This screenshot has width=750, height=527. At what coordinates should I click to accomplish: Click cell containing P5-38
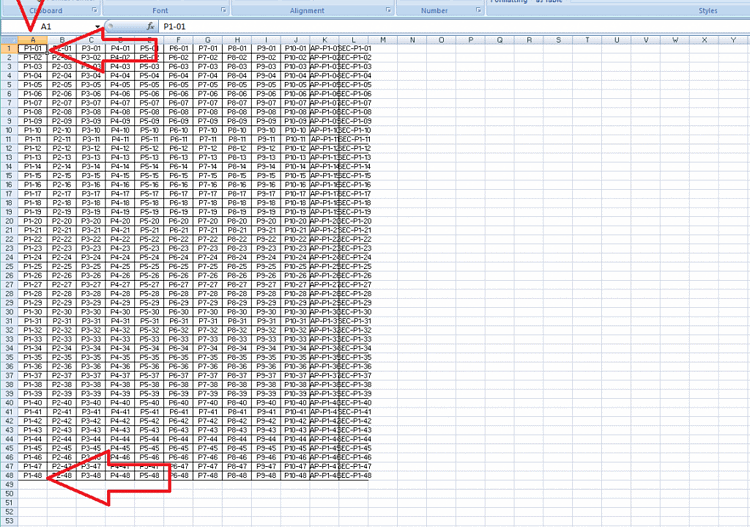[149, 384]
